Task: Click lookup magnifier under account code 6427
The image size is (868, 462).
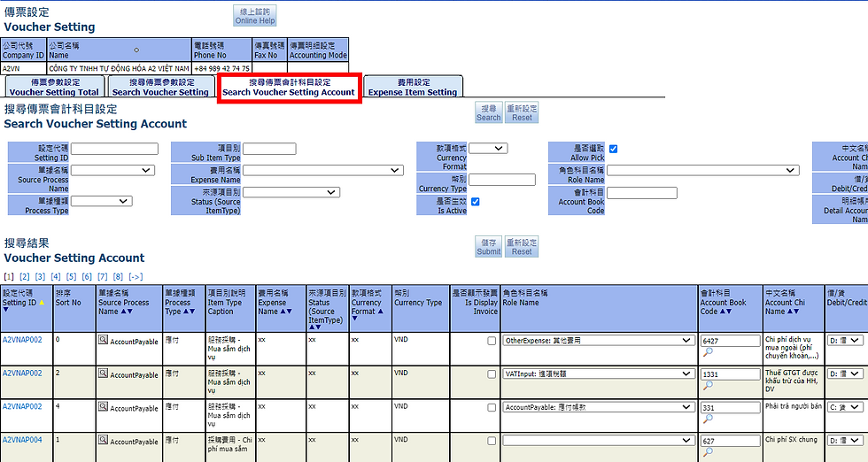Action: pyautogui.click(x=708, y=352)
